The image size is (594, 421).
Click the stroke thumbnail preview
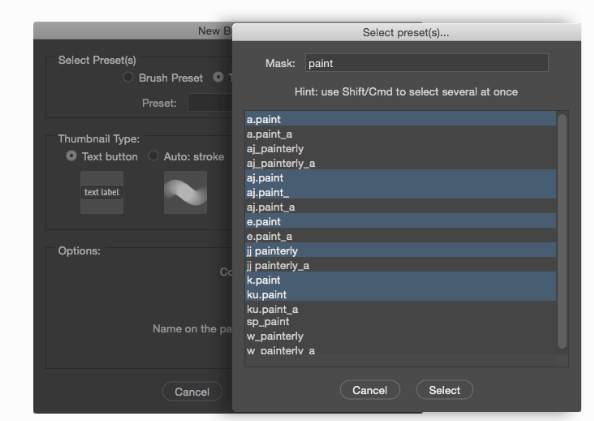pos(185,192)
